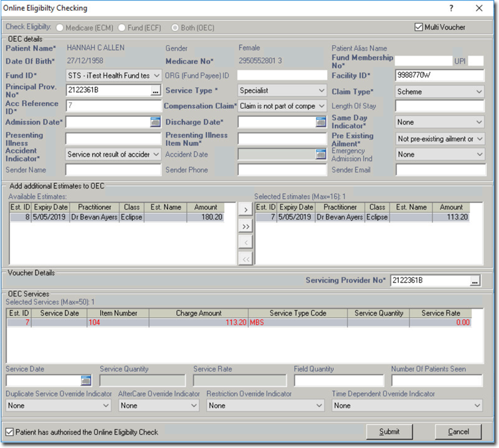The width and height of the screenshot is (499, 448).
Task: Open the Claim Type dropdown
Action: pos(479,92)
